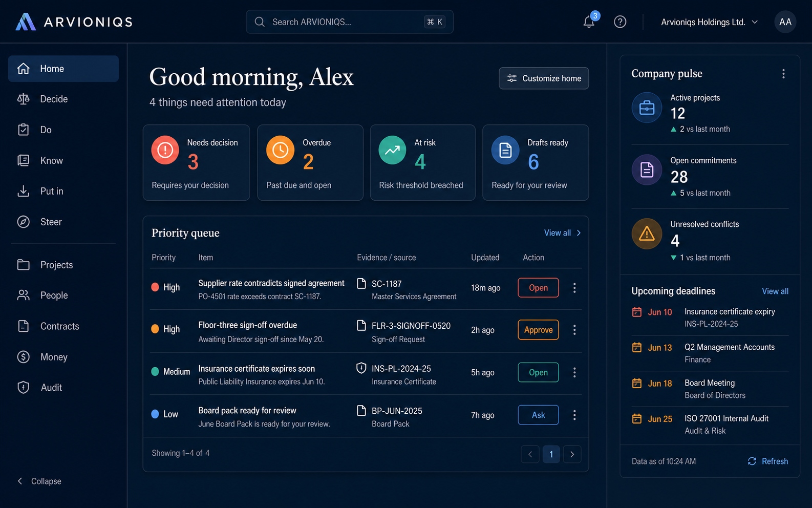Viewport: 812px width, 508px height.
Task: Click the document icon beside FLR-3-SIGNOFF-0520
Action: click(x=361, y=325)
